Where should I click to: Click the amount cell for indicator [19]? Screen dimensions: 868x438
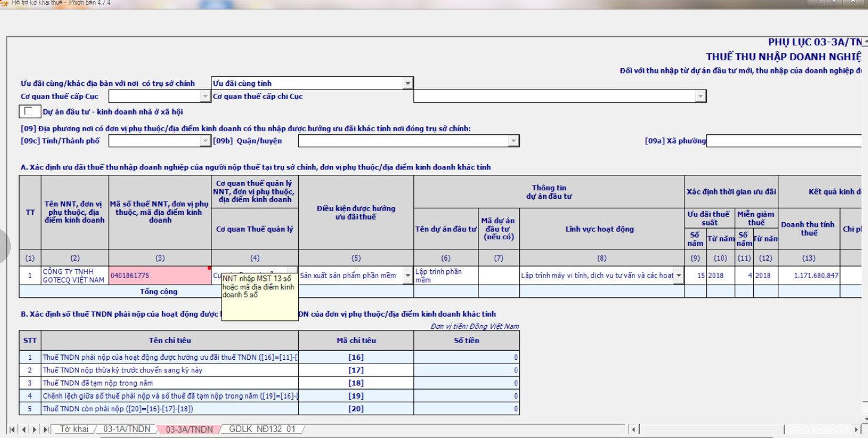(467, 396)
